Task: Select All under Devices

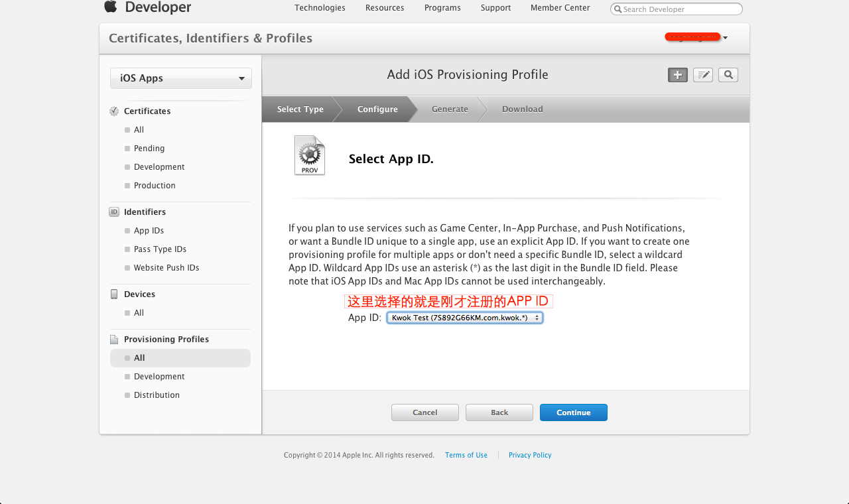Action: coord(139,313)
